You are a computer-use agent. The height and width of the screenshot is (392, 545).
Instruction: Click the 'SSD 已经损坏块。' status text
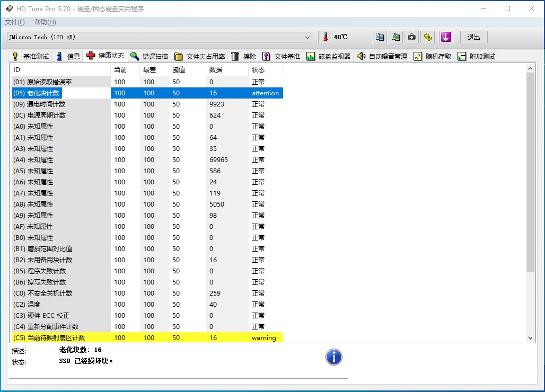pyautogui.click(x=86, y=361)
